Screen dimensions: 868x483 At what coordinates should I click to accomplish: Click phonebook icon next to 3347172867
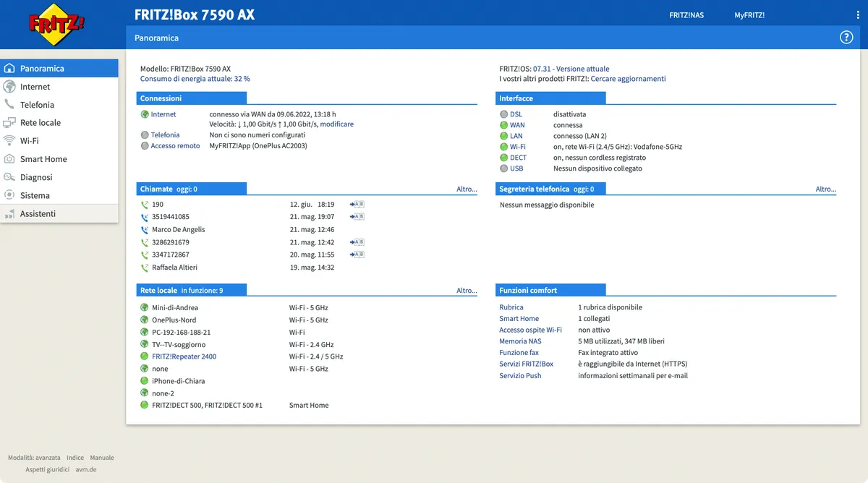point(357,255)
